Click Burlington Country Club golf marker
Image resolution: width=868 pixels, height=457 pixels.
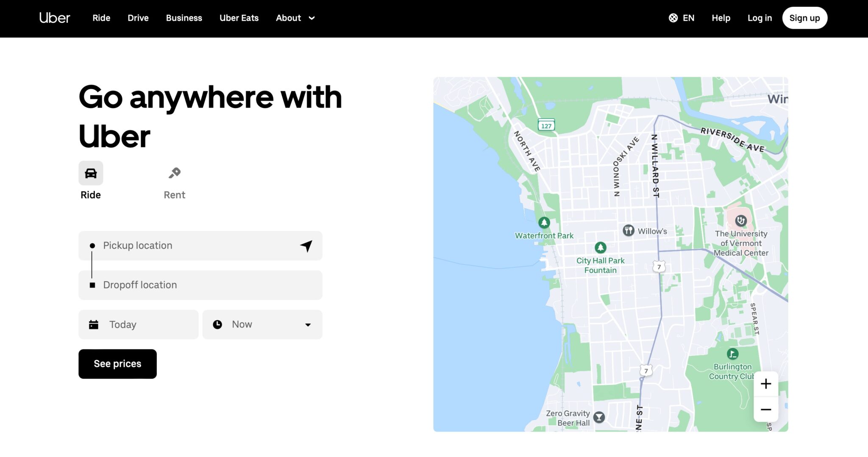733,354
